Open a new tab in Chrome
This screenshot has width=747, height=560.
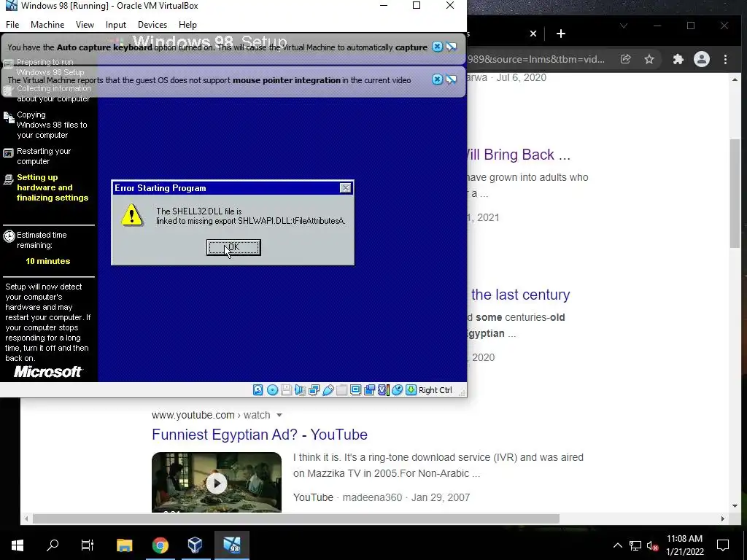pos(561,34)
